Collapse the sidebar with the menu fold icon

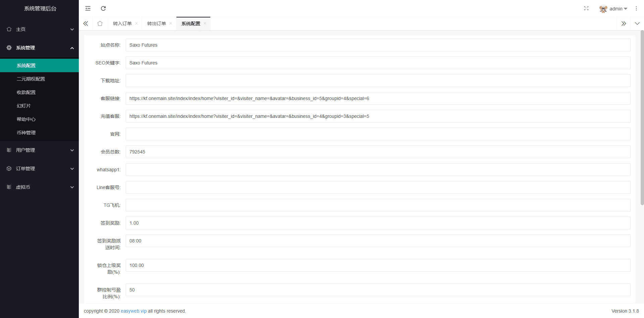pos(88,8)
